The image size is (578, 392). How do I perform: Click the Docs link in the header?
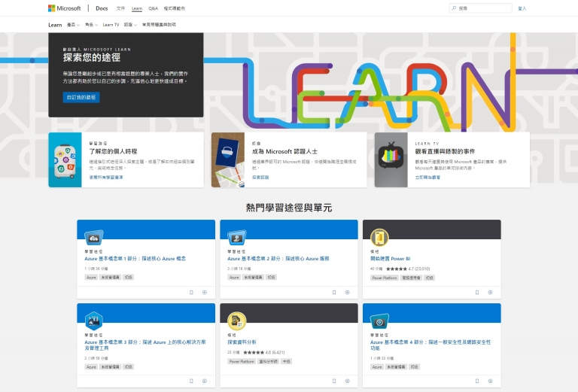102,8
